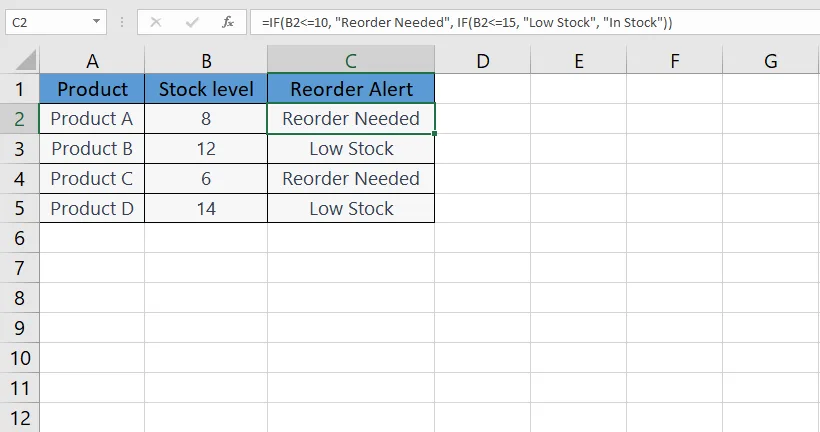This screenshot has width=820, height=432.
Task: Select empty cell E4
Action: pos(578,179)
